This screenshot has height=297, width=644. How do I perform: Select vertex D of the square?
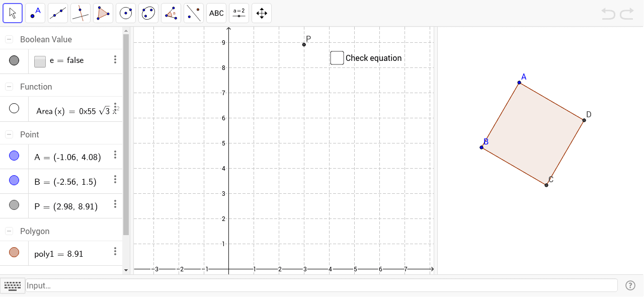[x=584, y=120]
